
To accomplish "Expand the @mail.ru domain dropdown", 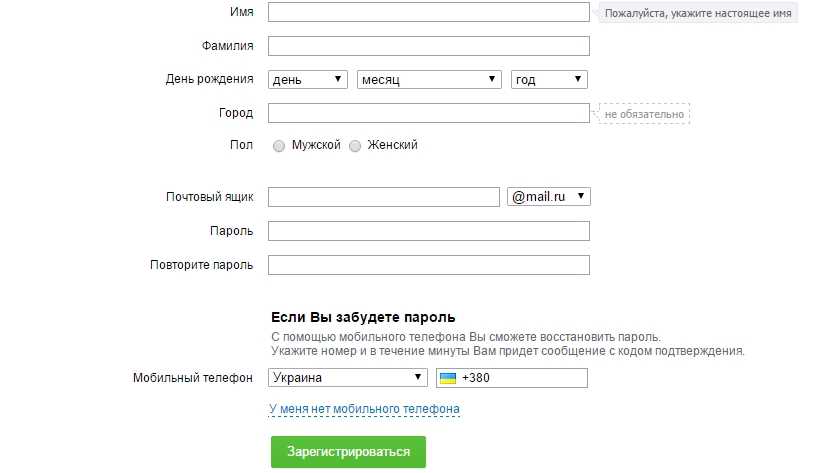I will (549, 197).
